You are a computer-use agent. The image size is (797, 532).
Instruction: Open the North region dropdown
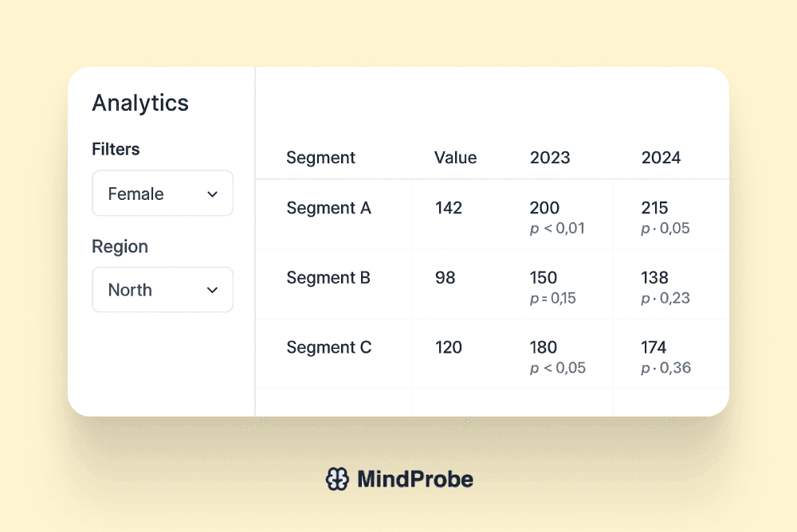click(163, 290)
